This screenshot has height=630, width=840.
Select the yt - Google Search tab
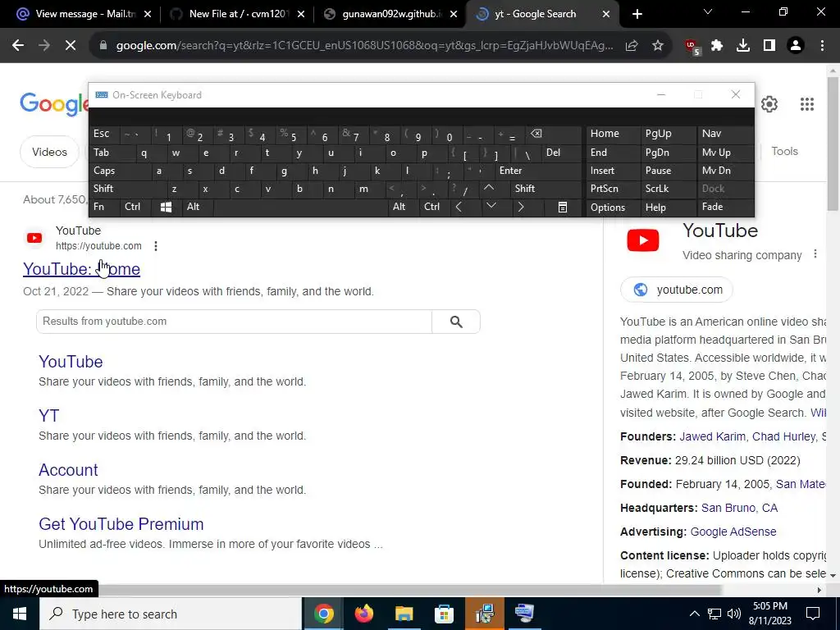tap(536, 15)
